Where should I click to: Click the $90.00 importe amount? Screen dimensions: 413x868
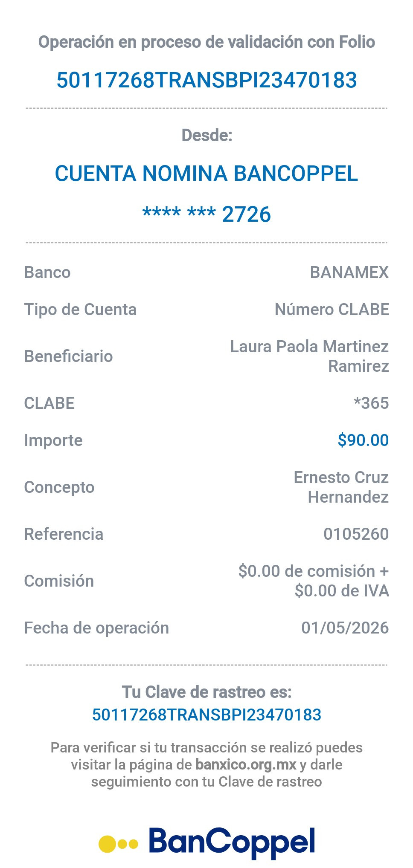pos(363,440)
